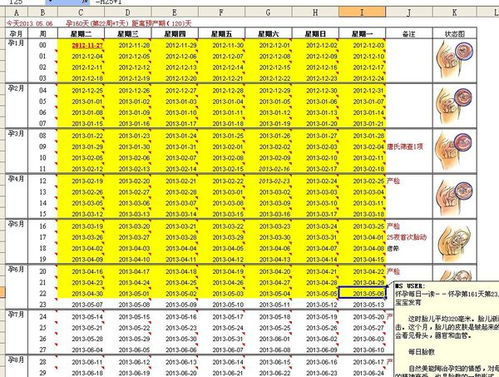Click week number 23 cell
The width and height of the screenshot is (499, 377).
pos(43,304)
